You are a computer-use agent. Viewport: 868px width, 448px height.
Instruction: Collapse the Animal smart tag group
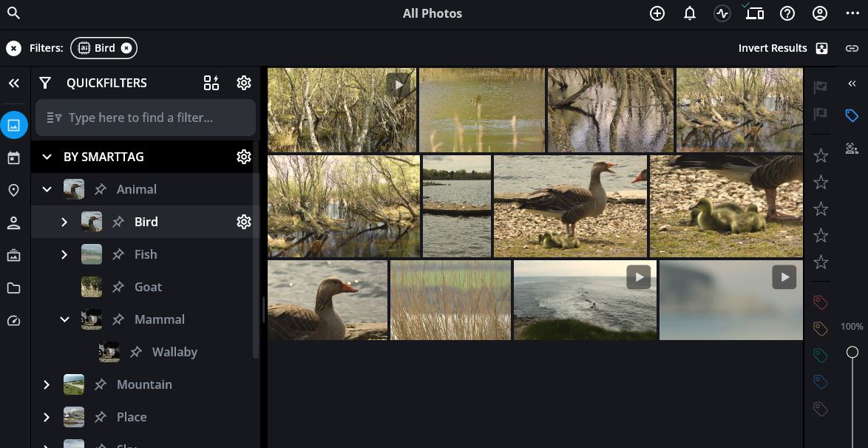tap(47, 189)
